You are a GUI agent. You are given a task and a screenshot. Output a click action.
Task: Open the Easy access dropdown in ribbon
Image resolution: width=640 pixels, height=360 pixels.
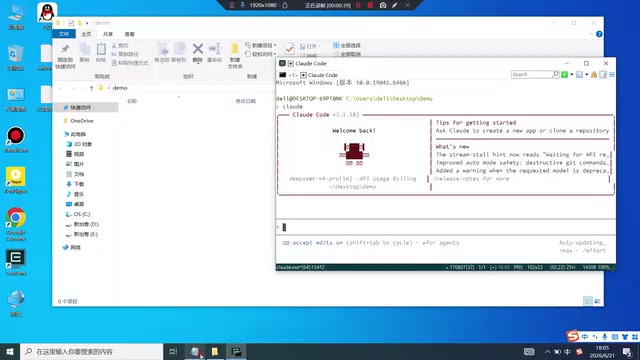(x=261, y=54)
